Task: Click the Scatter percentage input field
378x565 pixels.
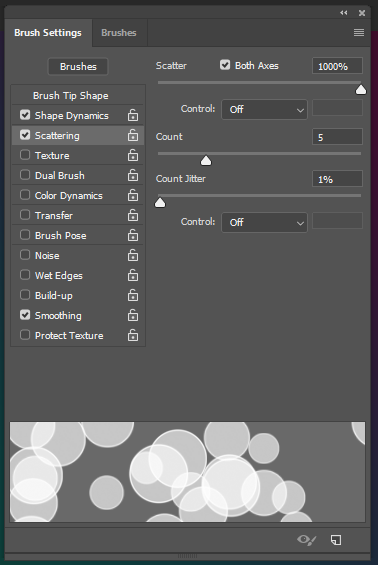Action: pyautogui.click(x=337, y=66)
